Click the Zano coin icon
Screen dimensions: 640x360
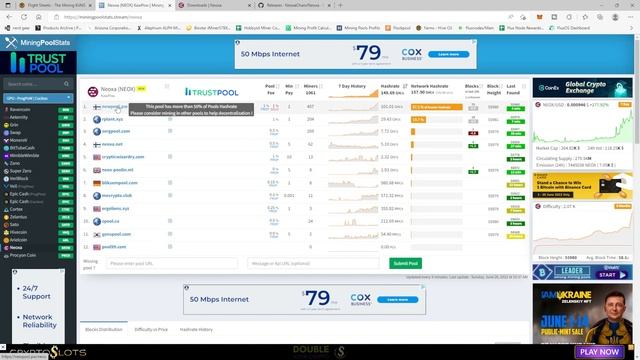tap(6, 163)
